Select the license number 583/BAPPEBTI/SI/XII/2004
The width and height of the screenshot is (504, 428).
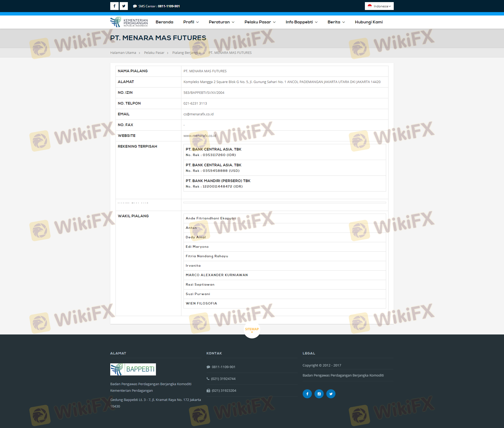point(204,93)
